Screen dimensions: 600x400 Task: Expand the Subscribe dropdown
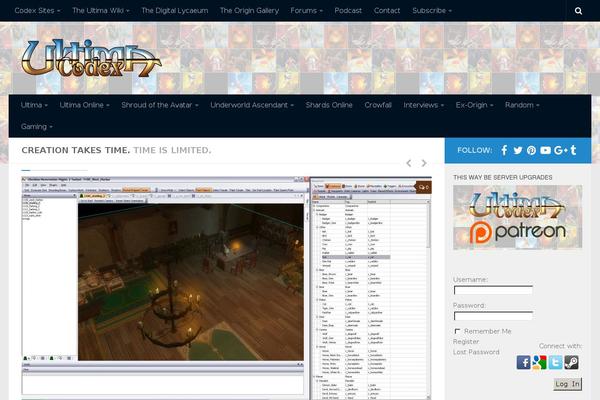[432, 11]
